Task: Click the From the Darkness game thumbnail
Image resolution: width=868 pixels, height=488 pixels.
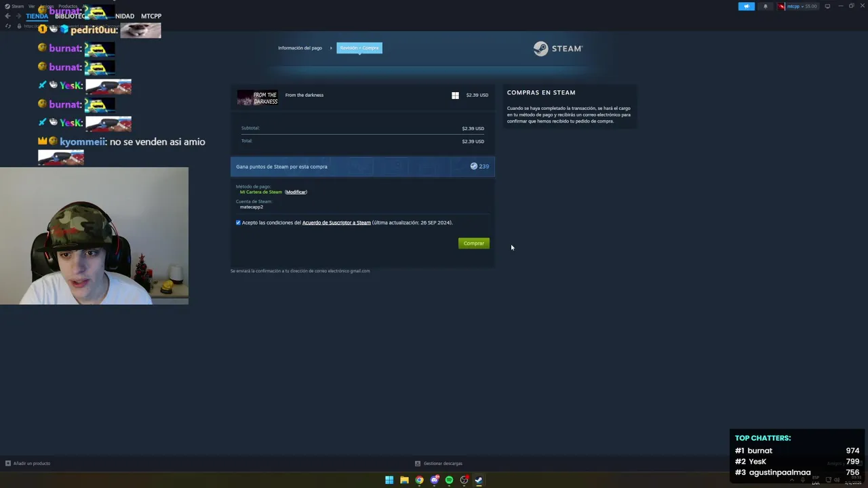Action: pyautogui.click(x=258, y=98)
